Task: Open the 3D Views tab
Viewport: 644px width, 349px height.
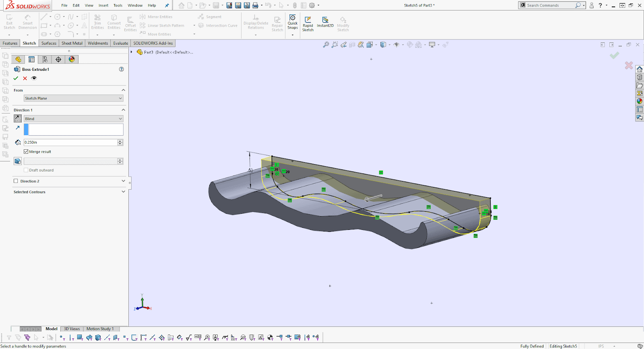Action: [72, 329]
